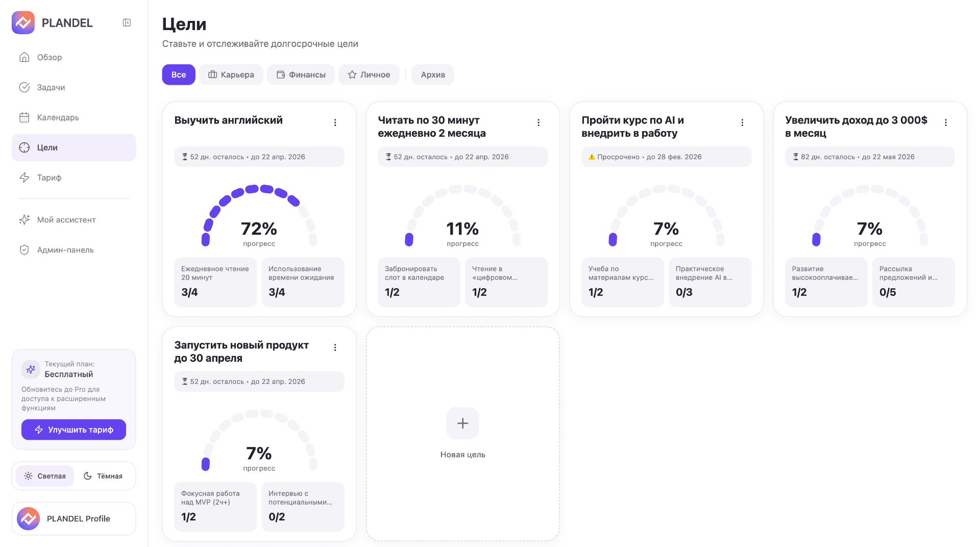Open options menu for Выучить английский

click(x=335, y=122)
